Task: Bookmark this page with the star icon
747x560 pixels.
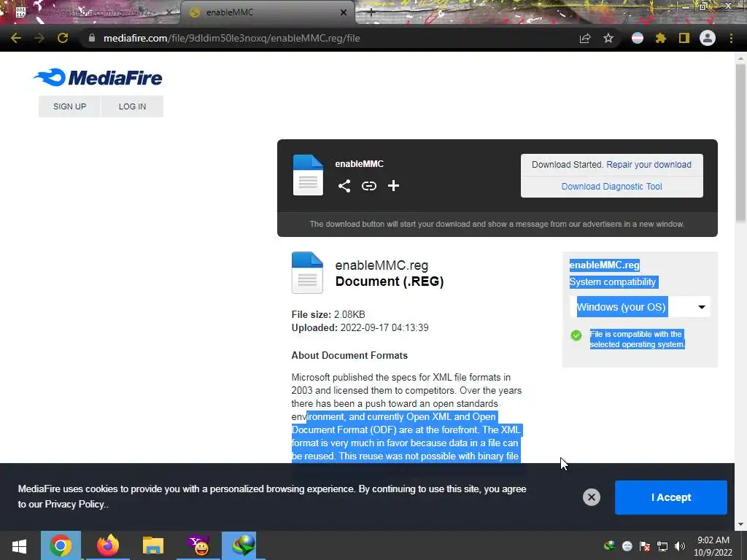Action: [608, 38]
